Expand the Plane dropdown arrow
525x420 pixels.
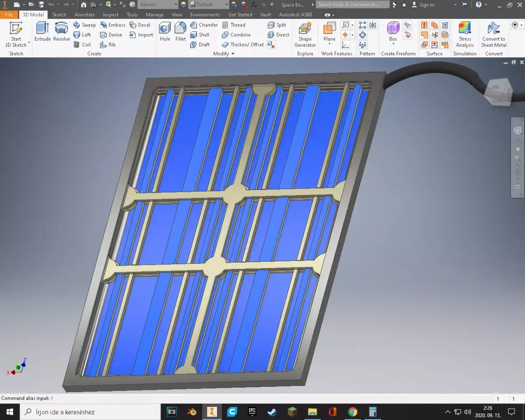click(x=329, y=44)
